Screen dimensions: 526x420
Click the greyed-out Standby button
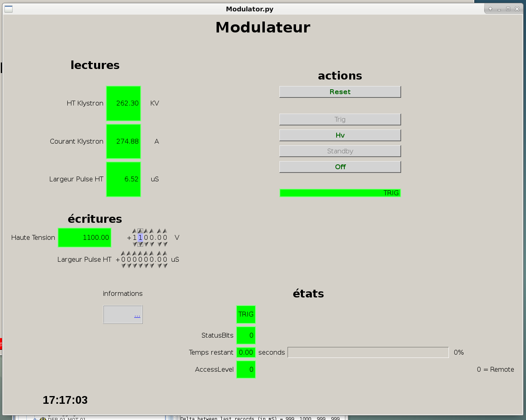pos(340,151)
